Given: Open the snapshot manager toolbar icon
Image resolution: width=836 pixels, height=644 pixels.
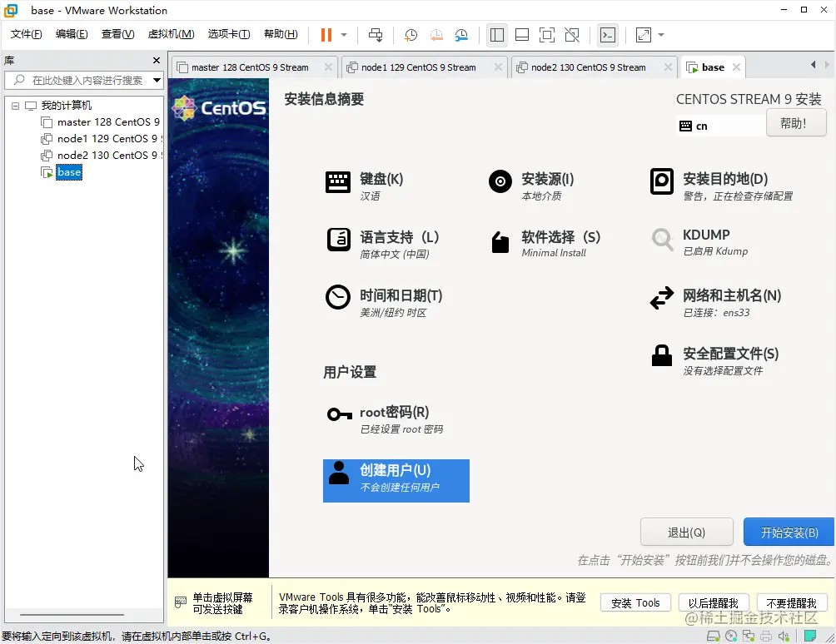Looking at the screenshot, I should (x=461, y=35).
